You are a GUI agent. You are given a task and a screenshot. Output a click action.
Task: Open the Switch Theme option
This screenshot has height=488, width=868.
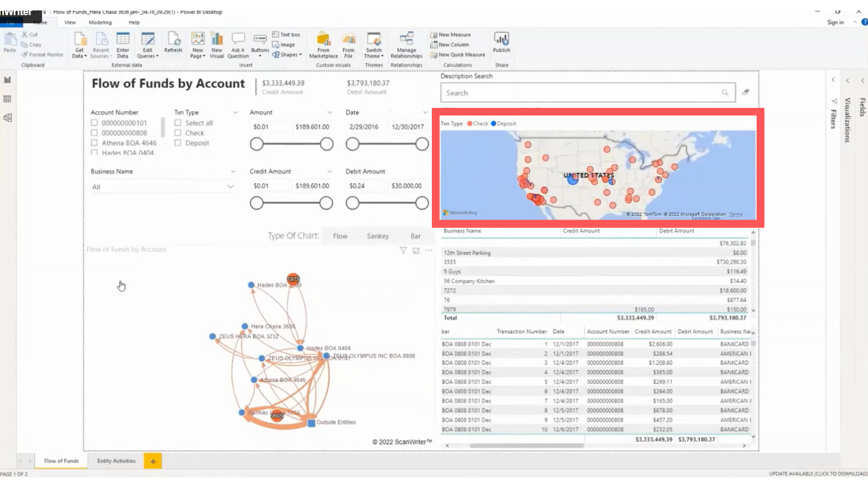374,39
